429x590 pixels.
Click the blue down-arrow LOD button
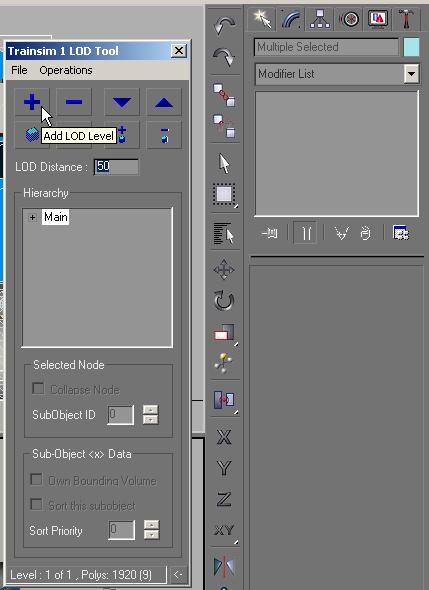(x=122, y=102)
